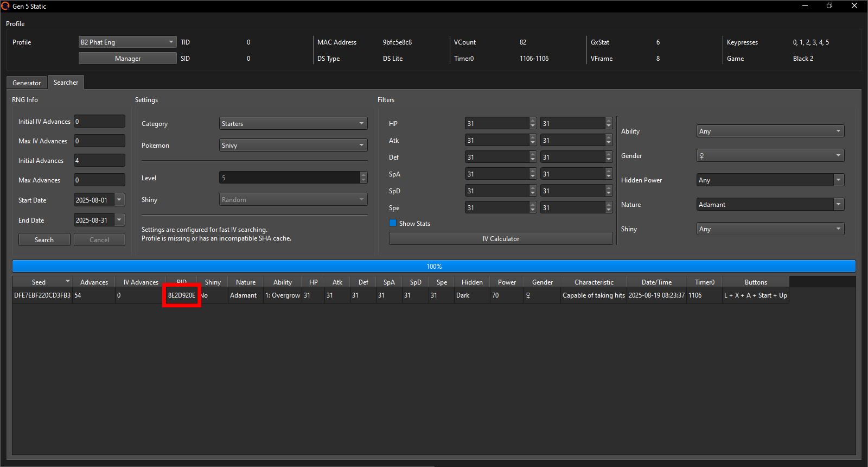Minimize the Gen 5 Static window
Viewport: 868px width, 467px height.
coord(805,6)
